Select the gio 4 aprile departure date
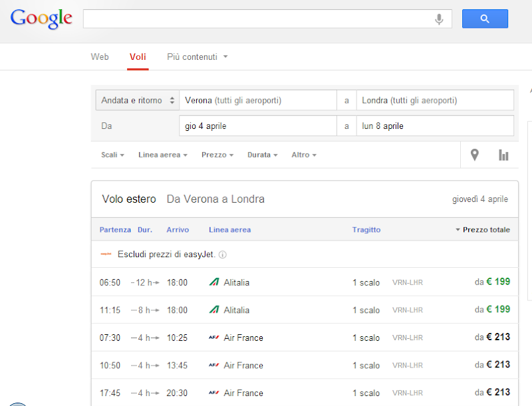 (x=258, y=126)
